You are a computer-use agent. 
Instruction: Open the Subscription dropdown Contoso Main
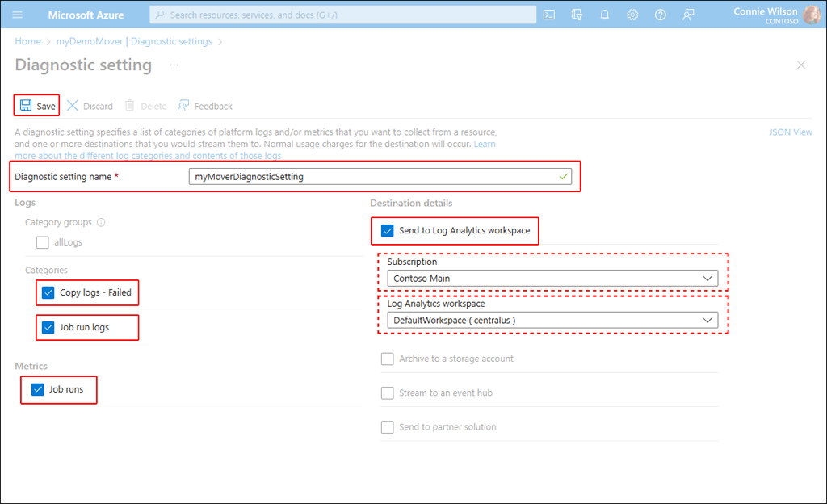tap(552, 279)
